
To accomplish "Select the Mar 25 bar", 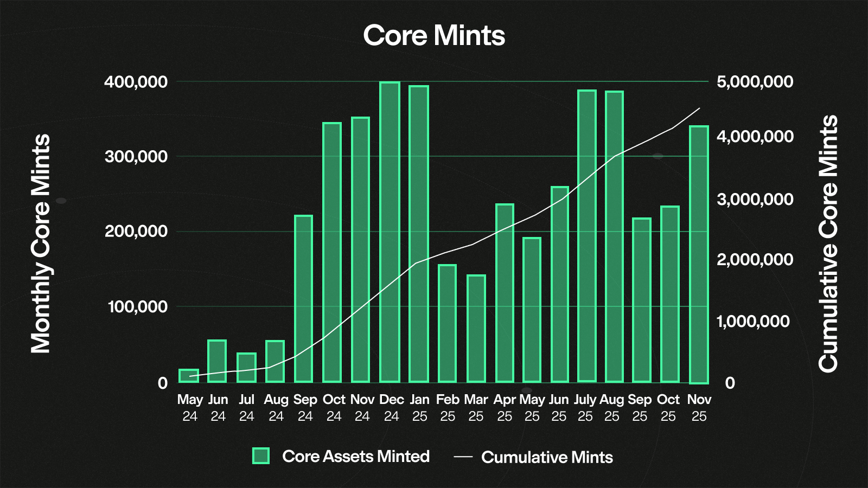I will tap(476, 329).
